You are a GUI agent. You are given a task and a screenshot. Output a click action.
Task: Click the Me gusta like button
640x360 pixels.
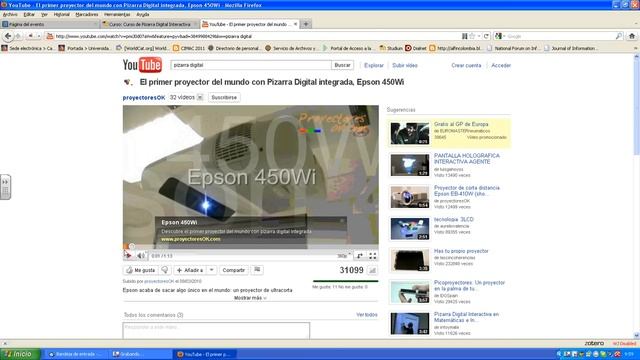pyautogui.click(x=140, y=270)
